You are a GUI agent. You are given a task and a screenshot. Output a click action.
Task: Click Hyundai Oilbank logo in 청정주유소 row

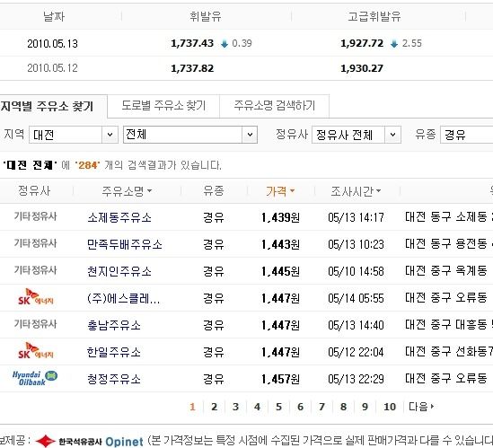click(x=35, y=378)
